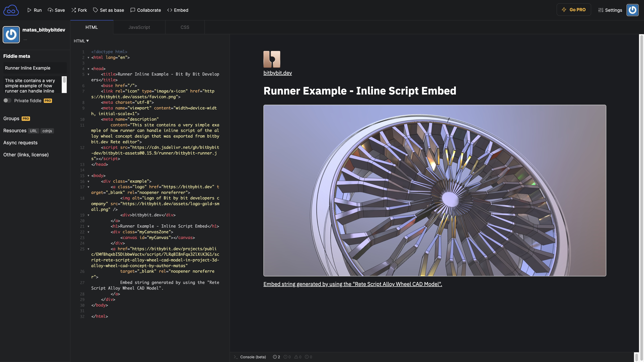
Task: Run the fiddle
Action: pos(35,10)
